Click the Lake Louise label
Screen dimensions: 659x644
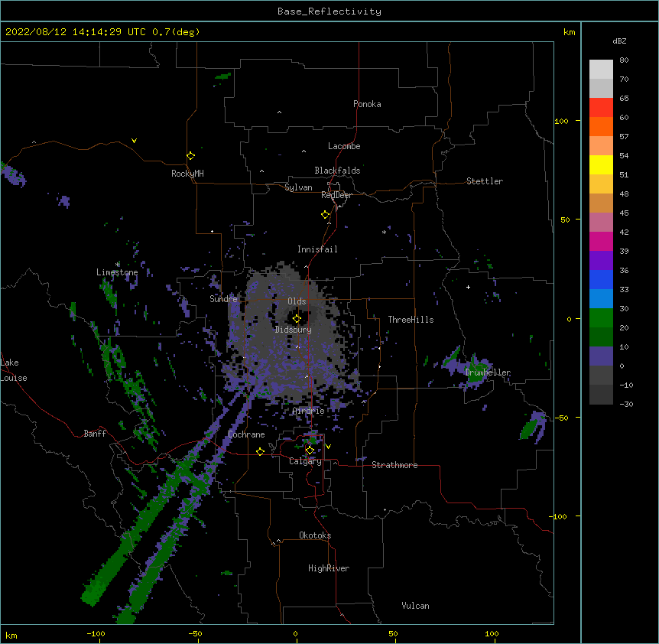(14, 370)
